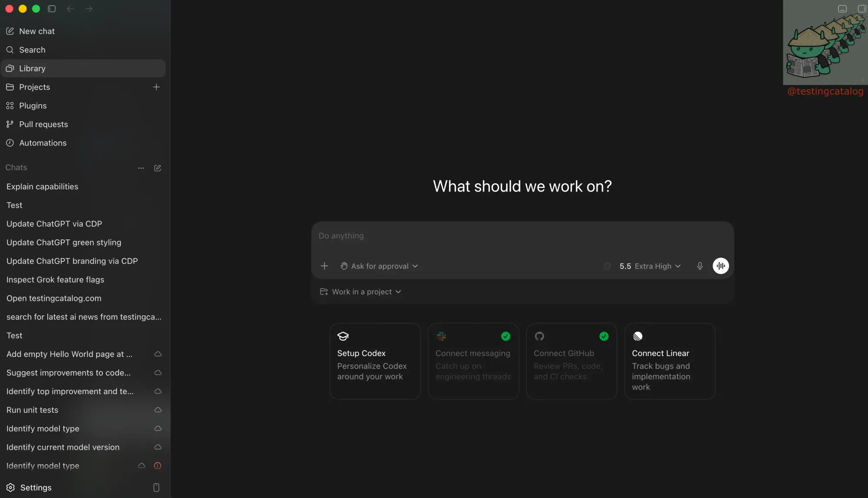Click the New chat pencil icon

pyautogui.click(x=10, y=31)
